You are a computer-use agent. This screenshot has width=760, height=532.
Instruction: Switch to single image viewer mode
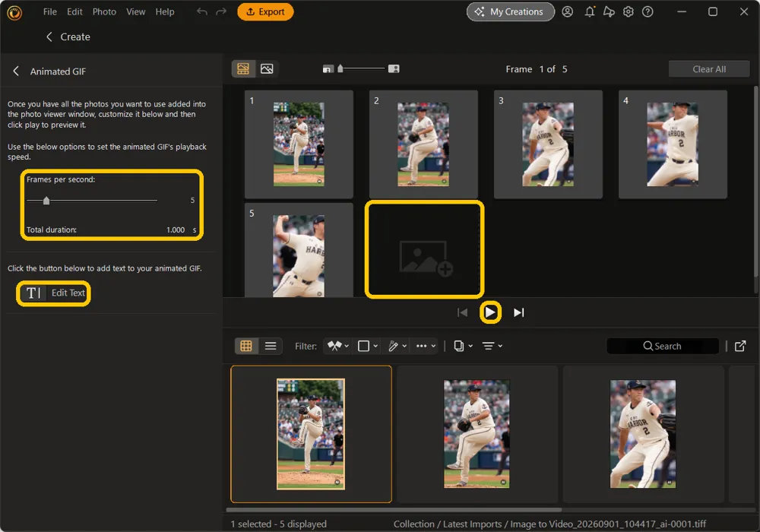click(267, 69)
